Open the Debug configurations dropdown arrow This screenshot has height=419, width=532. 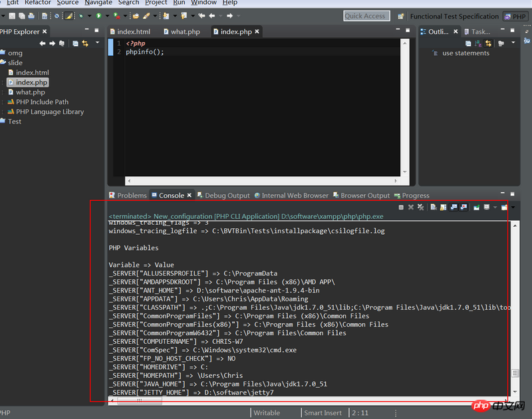[89, 16]
